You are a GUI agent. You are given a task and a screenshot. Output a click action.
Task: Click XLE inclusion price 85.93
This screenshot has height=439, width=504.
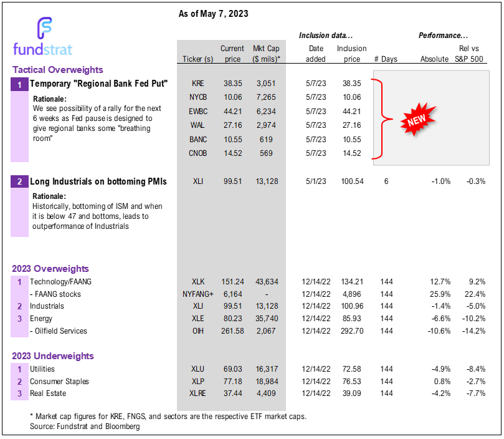[x=352, y=319]
